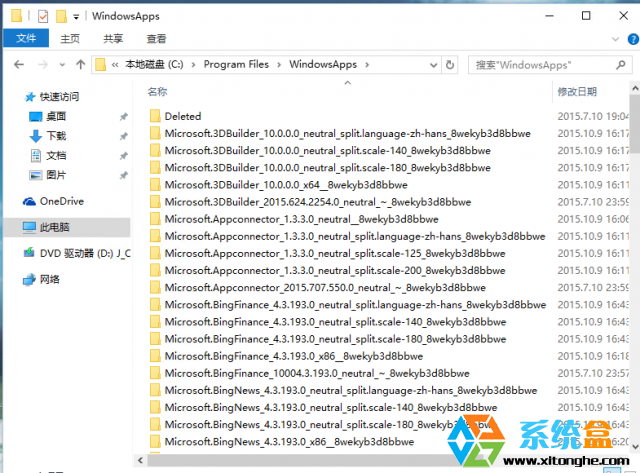Select the Deleted folder
The image size is (640, 473).
pyautogui.click(x=183, y=116)
